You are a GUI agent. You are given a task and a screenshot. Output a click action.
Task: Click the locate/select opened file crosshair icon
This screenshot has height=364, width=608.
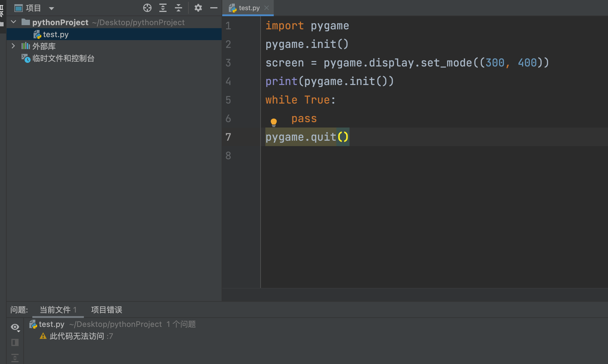pos(147,8)
